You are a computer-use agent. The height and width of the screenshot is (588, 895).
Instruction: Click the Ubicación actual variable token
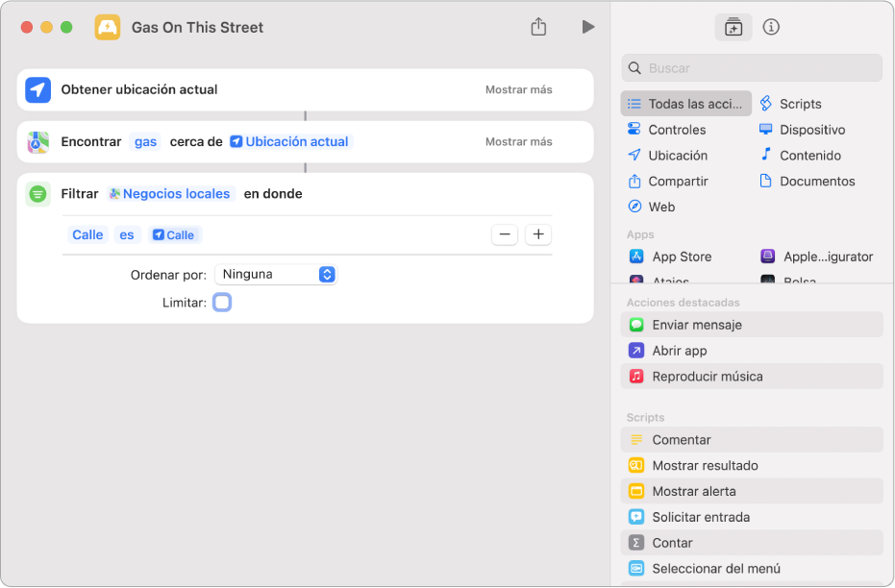290,141
